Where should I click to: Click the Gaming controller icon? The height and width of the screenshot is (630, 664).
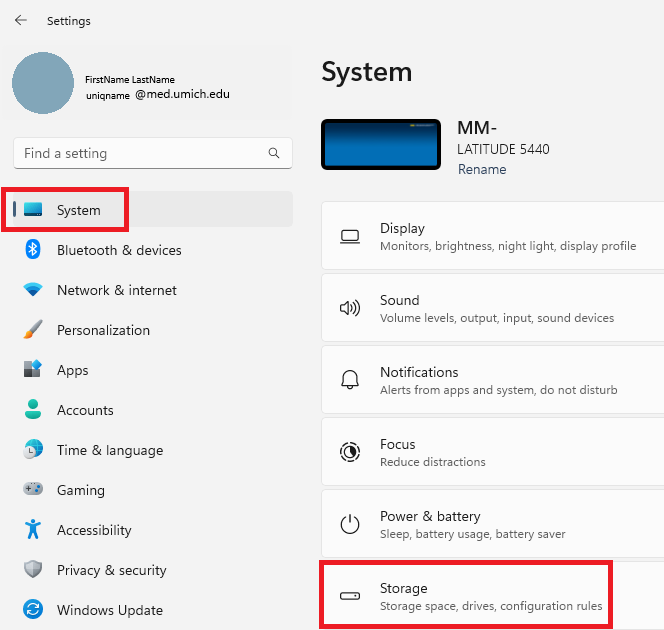[33, 490]
